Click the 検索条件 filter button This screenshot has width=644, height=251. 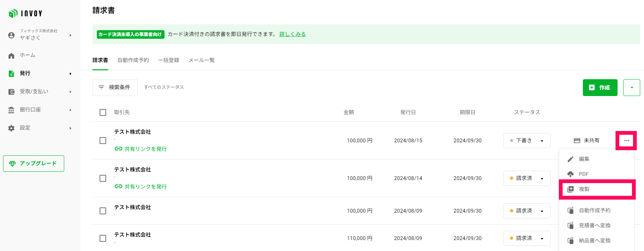115,87
